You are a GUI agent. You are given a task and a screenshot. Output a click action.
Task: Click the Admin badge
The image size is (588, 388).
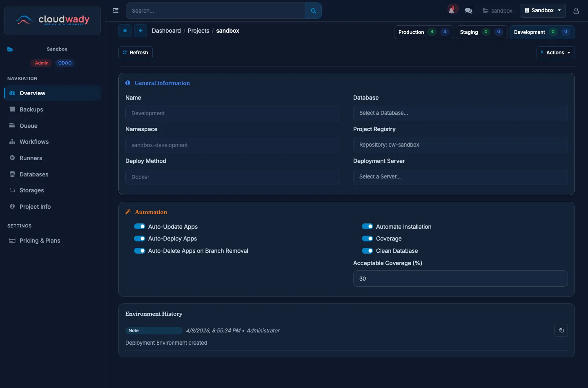click(42, 63)
